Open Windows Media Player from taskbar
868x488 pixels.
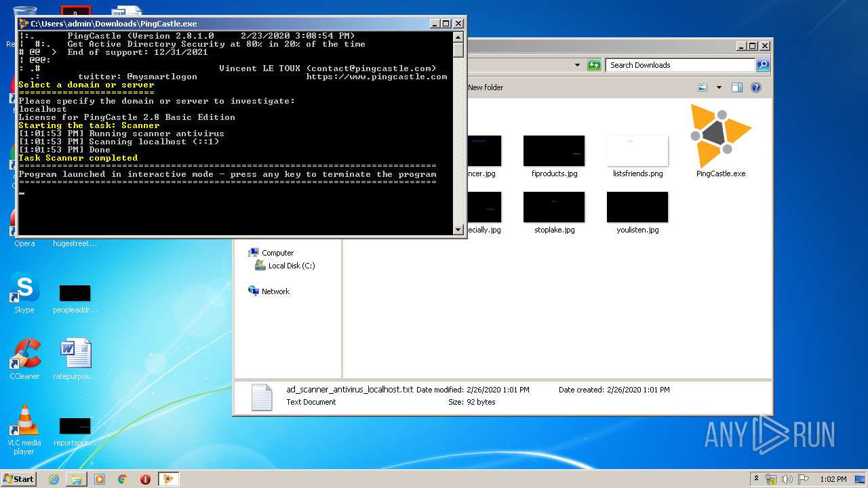click(100, 479)
